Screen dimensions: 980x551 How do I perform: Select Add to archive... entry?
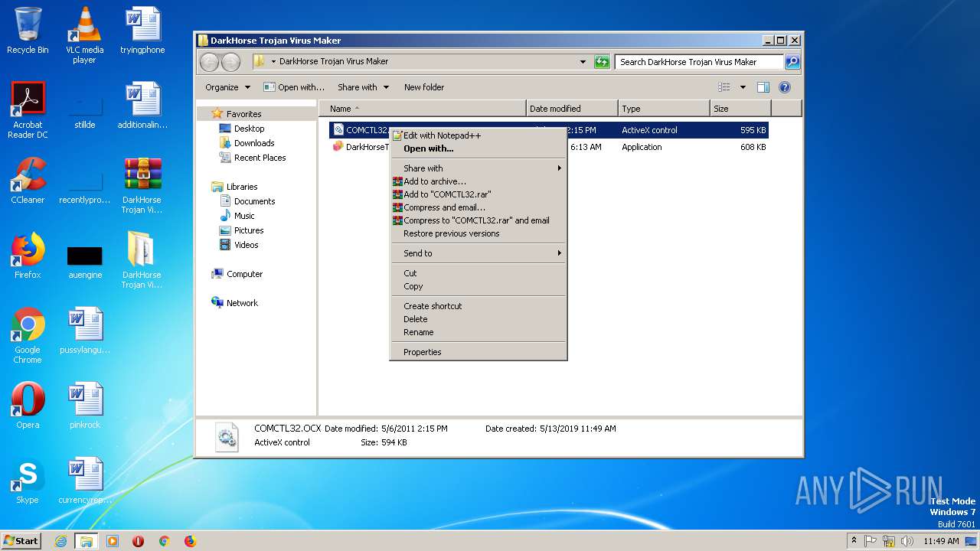pyautogui.click(x=479, y=181)
